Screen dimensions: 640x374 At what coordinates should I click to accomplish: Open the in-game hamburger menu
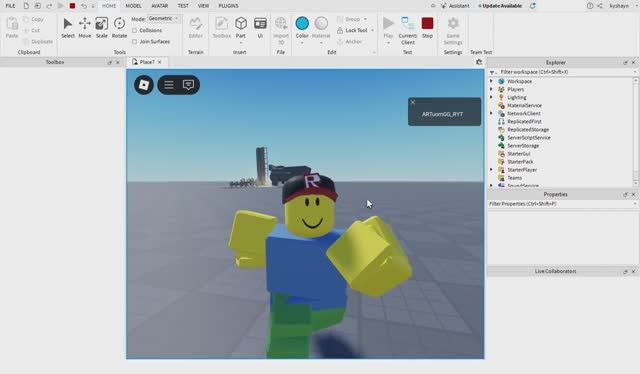[169, 85]
